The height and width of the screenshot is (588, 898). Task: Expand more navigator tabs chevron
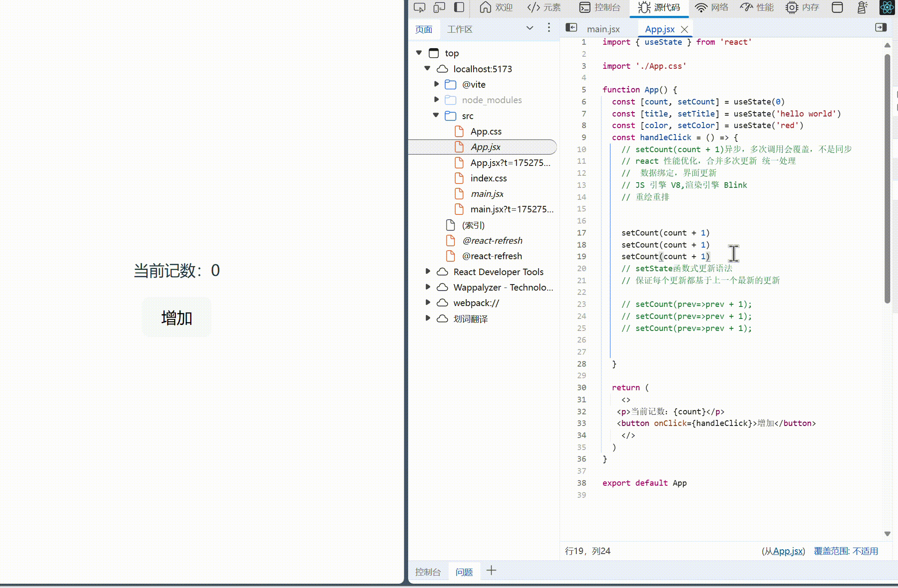click(x=530, y=28)
